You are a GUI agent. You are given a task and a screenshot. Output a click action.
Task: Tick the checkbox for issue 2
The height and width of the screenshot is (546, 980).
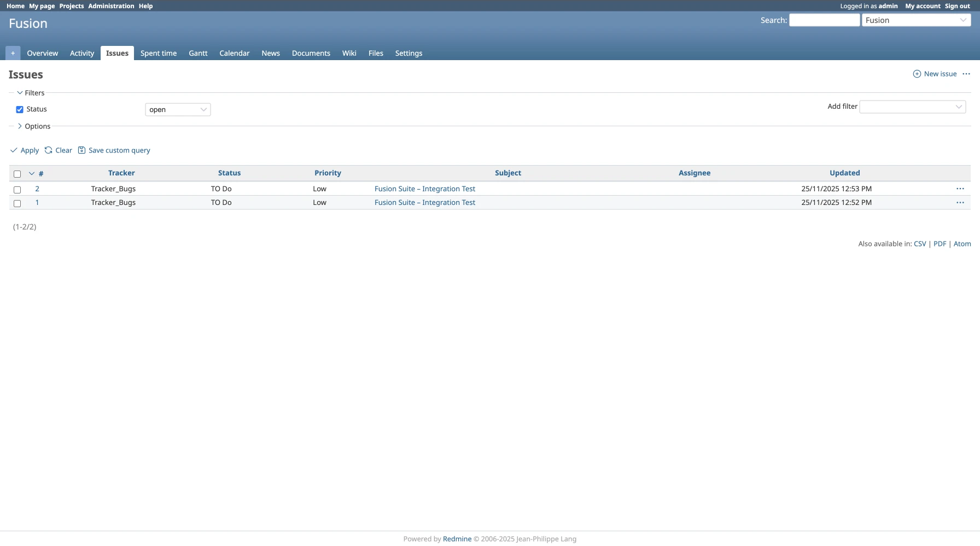17,190
